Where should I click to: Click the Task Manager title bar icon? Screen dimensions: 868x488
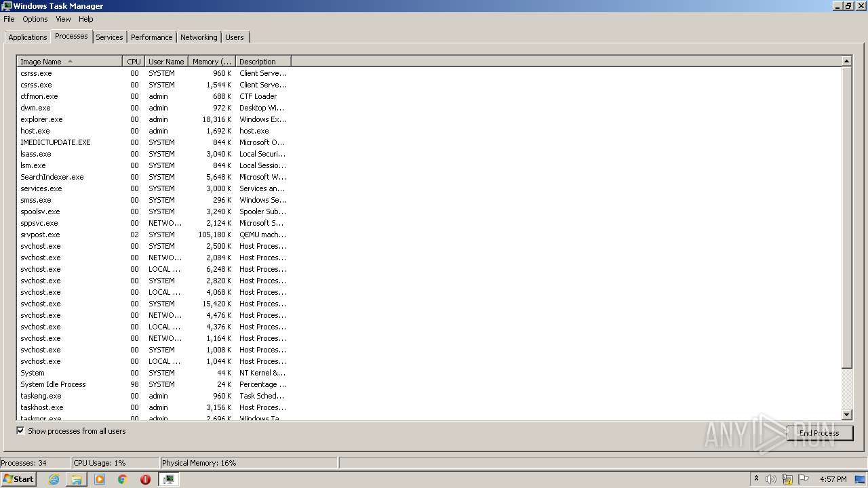[x=6, y=5]
